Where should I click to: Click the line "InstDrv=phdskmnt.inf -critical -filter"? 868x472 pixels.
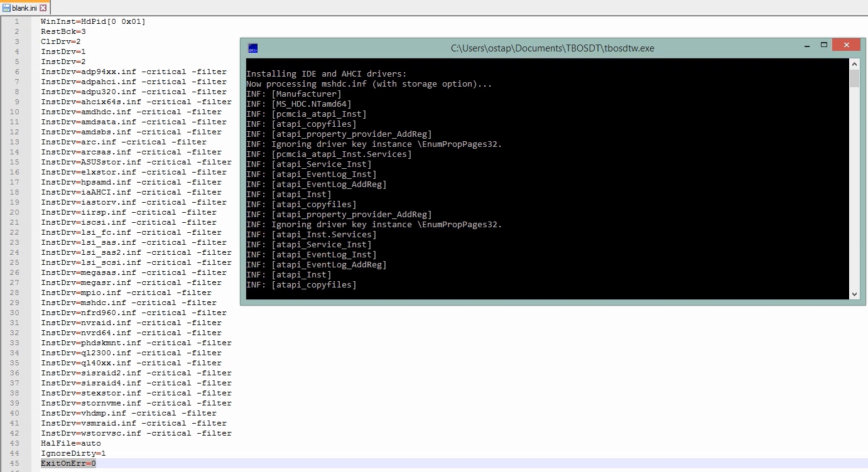(x=136, y=343)
